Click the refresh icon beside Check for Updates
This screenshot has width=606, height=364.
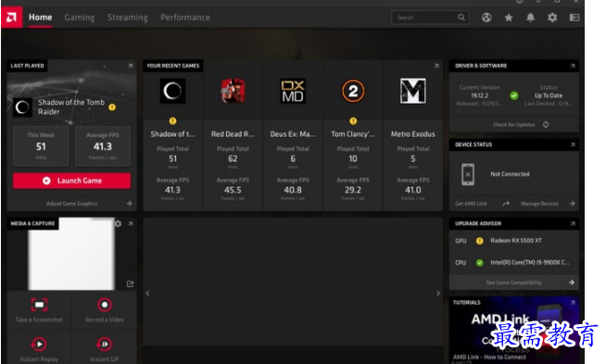pyautogui.click(x=546, y=124)
